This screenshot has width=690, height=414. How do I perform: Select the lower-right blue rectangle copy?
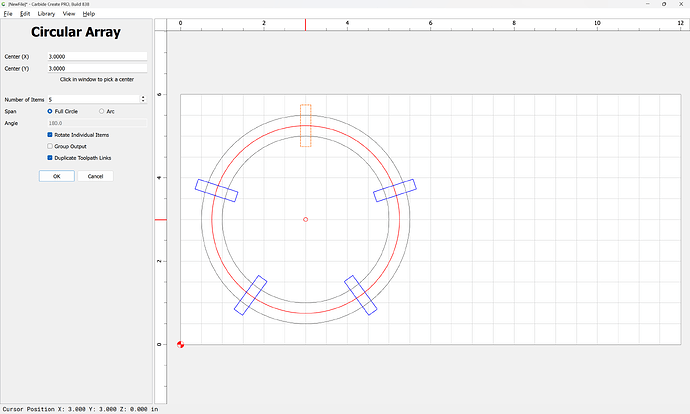pos(360,295)
